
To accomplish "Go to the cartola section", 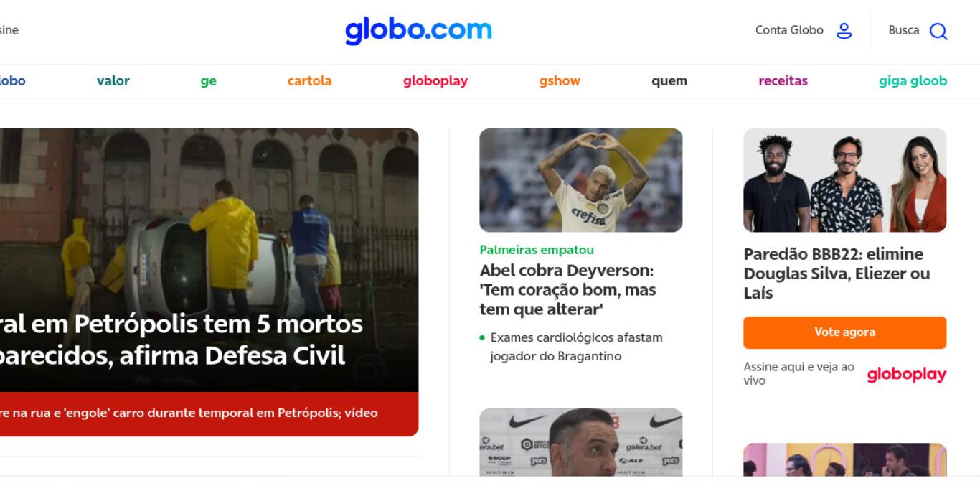I will point(310,81).
